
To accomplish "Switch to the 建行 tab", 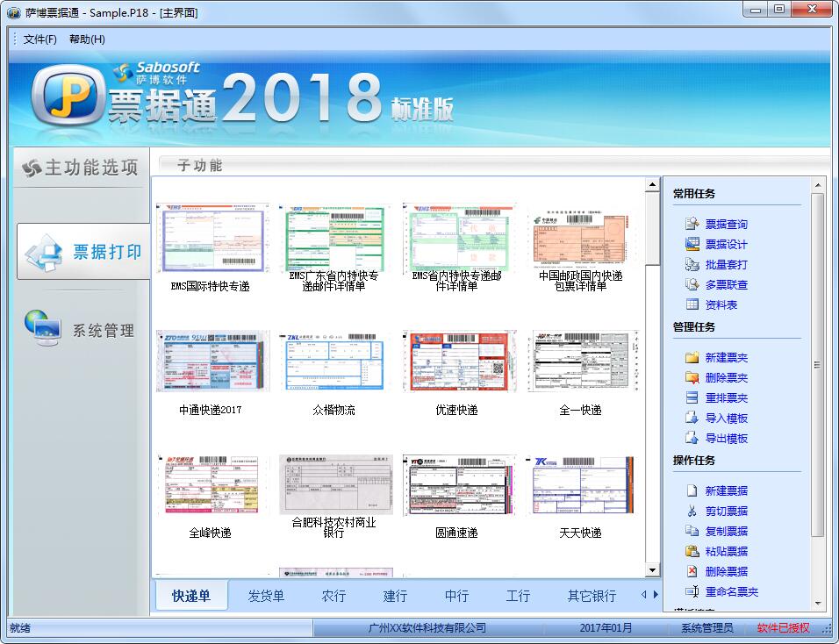I will coord(395,596).
